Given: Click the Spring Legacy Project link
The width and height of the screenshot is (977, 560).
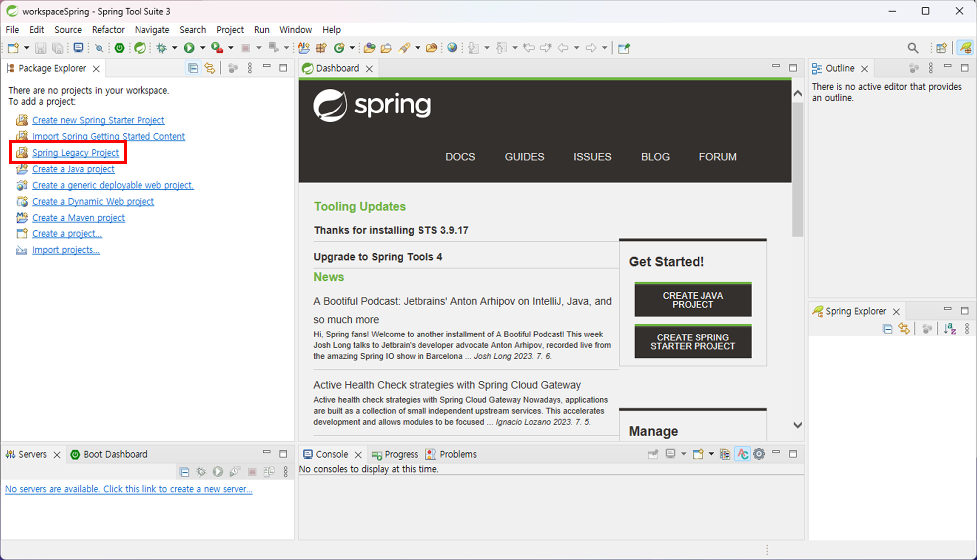Looking at the screenshot, I should [x=75, y=153].
